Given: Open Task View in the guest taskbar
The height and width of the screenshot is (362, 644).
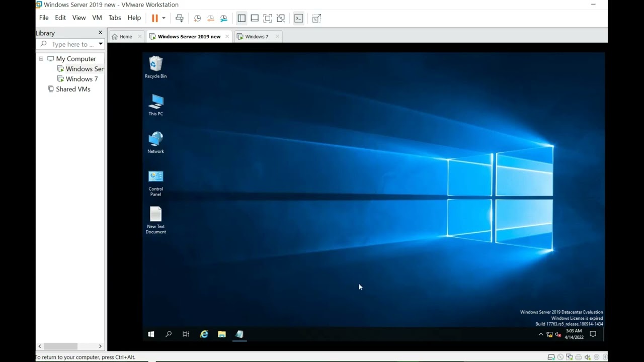Looking at the screenshot, I should pos(186,334).
